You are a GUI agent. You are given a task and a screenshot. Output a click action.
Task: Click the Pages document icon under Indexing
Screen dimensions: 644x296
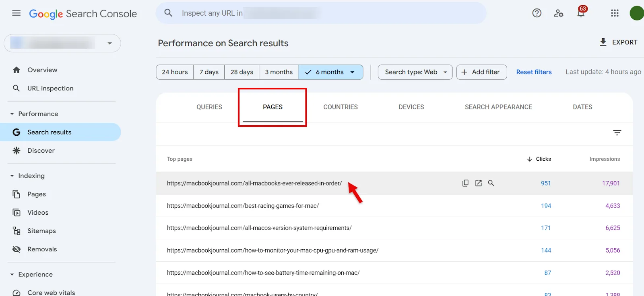pos(17,194)
